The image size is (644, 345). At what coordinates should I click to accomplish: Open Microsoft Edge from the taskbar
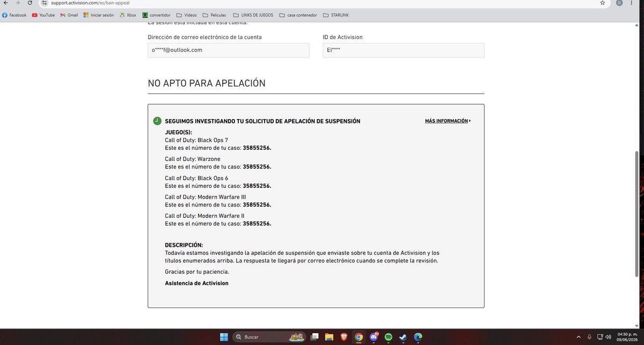(418, 337)
